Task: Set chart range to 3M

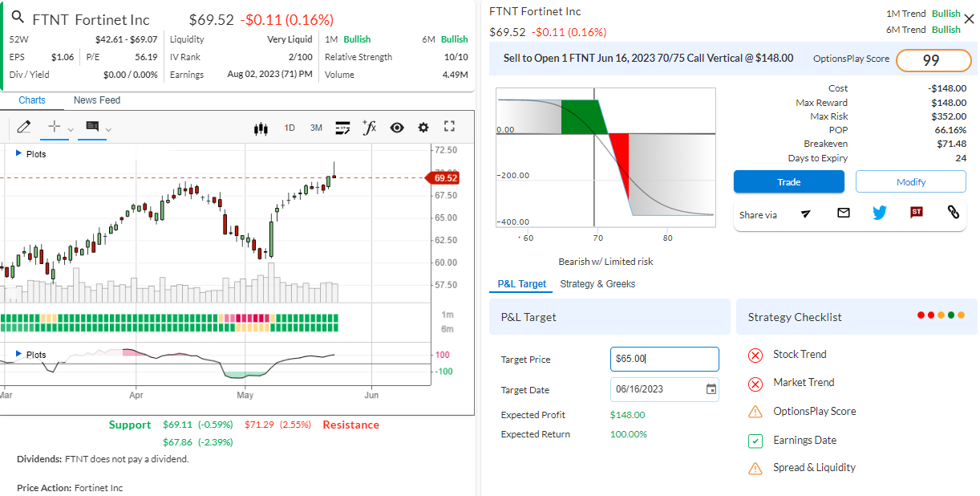Action: pyautogui.click(x=316, y=128)
